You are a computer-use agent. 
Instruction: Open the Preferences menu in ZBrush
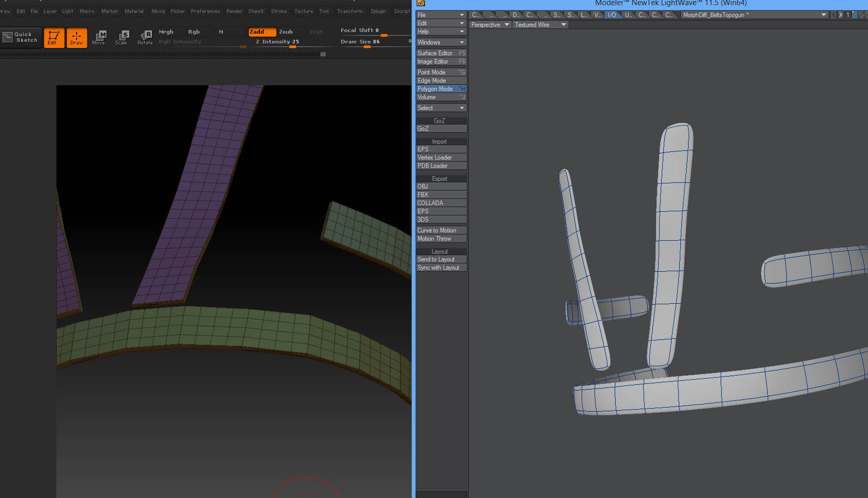click(205, 11)
